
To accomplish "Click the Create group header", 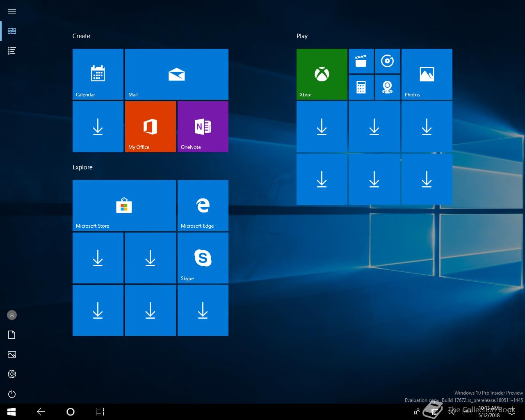I will pos(81,36).
